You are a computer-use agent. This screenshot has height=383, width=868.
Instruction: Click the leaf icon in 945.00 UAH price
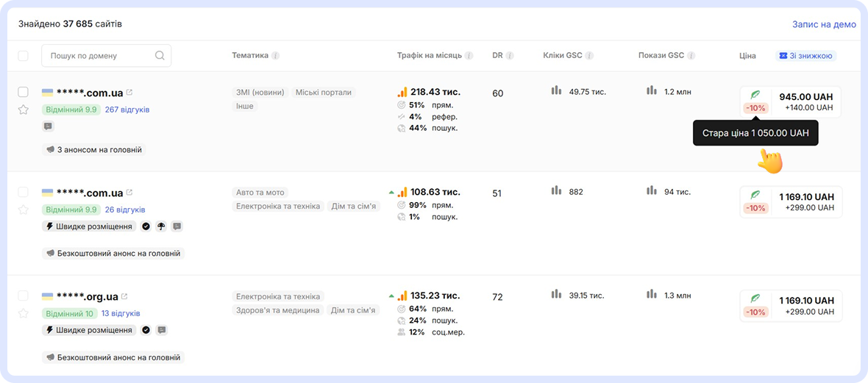(x=755, y=95)
